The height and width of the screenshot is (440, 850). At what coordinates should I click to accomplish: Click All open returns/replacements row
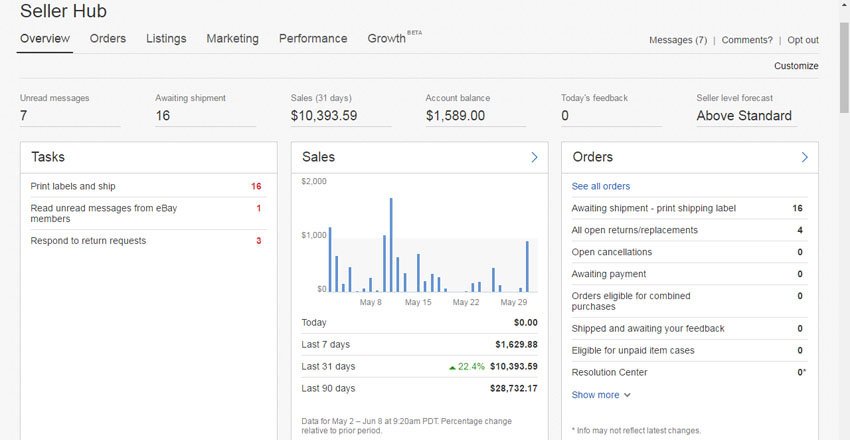click(634, 230)
